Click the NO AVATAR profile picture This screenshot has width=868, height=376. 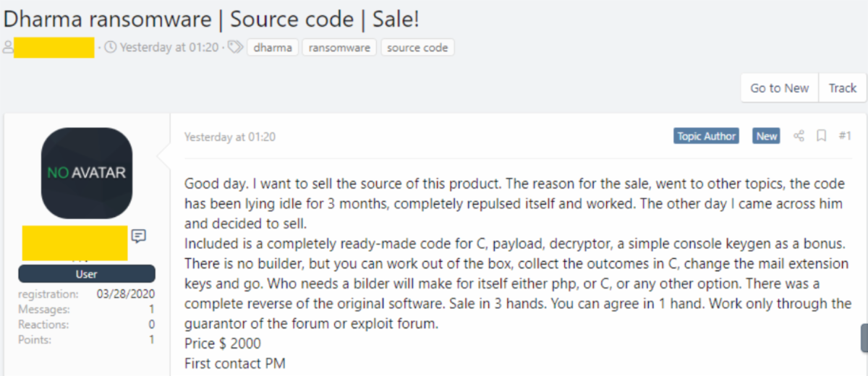pyautogui.click(x=87, y=173)
